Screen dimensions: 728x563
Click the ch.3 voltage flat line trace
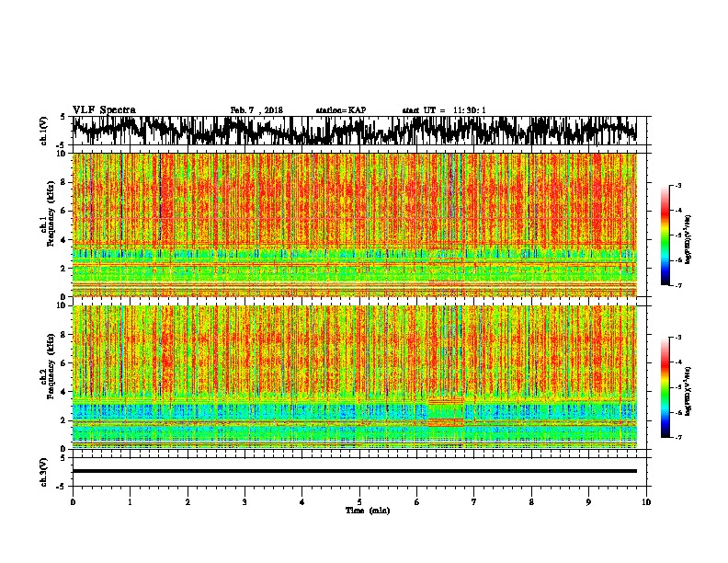pos(355,471)
